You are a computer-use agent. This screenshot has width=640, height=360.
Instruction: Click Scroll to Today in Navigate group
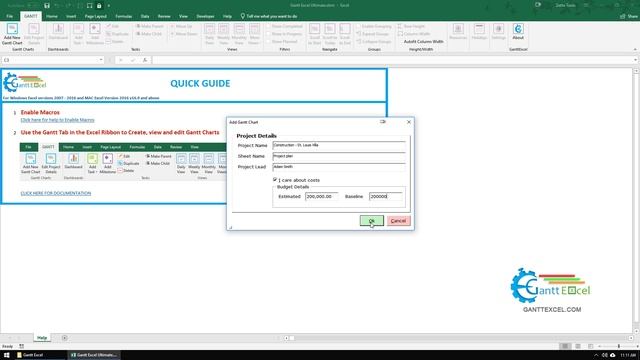330,34
